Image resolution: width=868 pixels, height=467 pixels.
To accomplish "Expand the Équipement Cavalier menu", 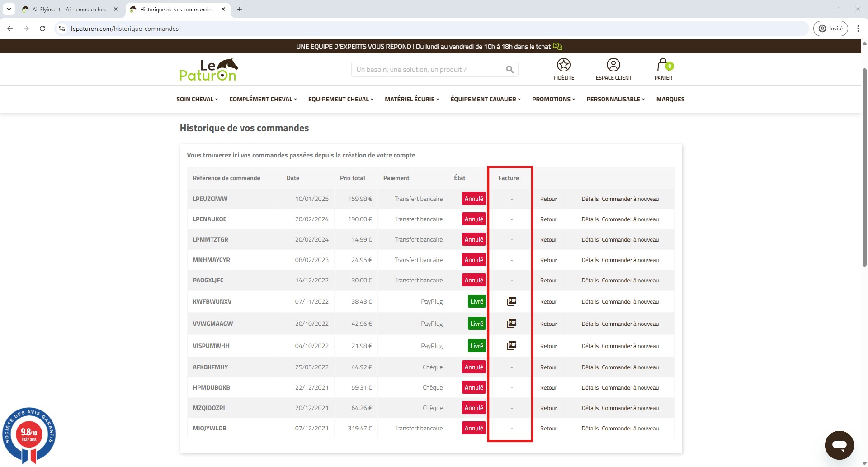I will [485, 99].
